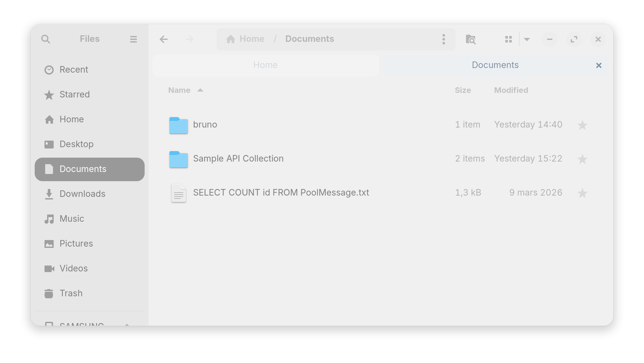Open Downloads in the sidebar
The image size is (644, 363).
point(82,194)
